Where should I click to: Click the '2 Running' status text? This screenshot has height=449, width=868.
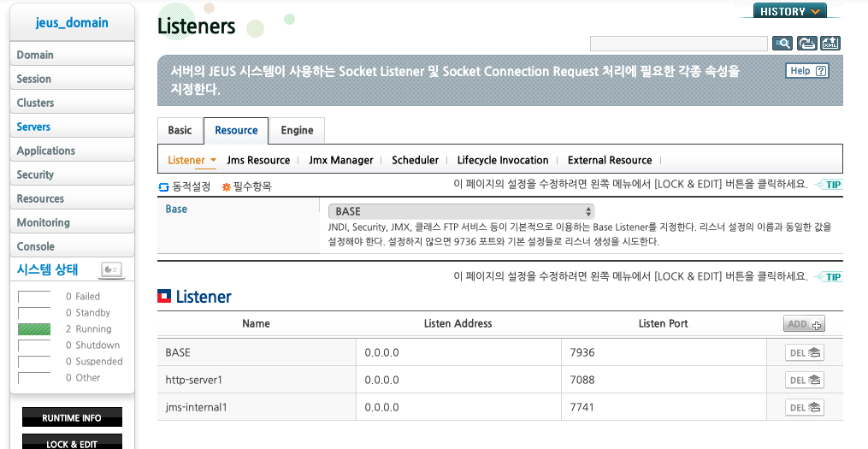coord(89,329)
